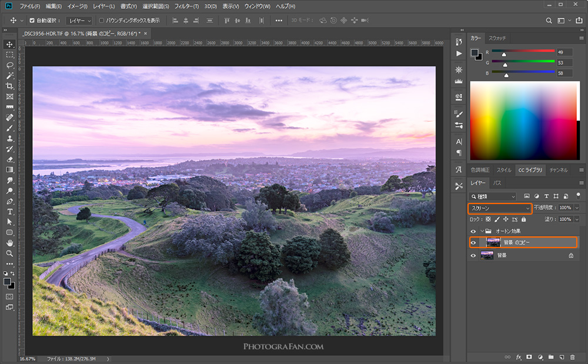Hide the 背景 のコピー layer

473,242
